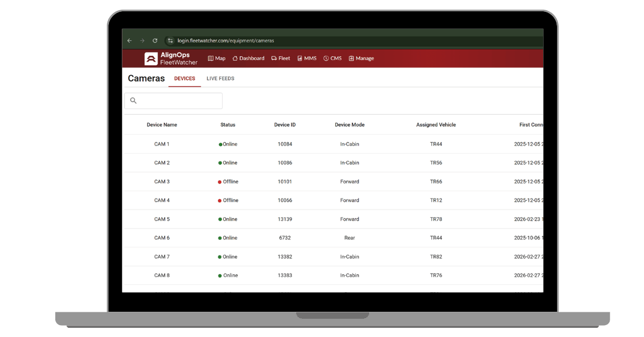Click the AlignOps FleetWatcher logo
The height and width of the screenshot is (337, 644).
(x=171, y=58)
